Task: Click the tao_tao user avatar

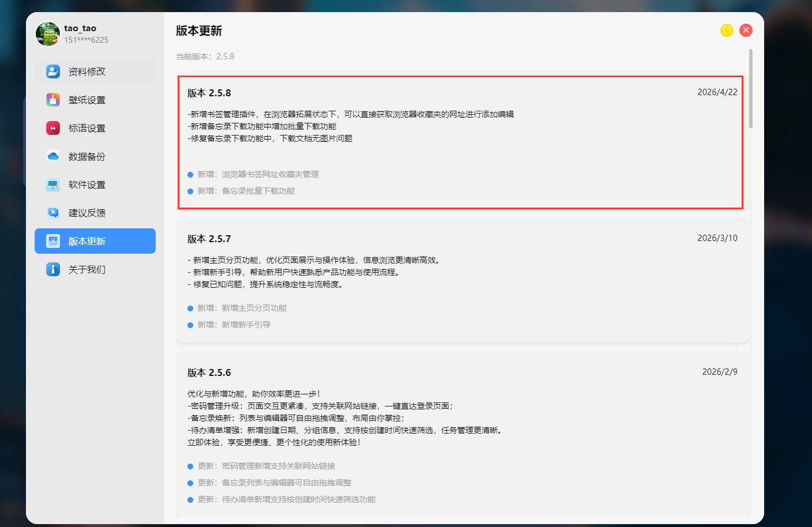Action: tap(48, 34)
